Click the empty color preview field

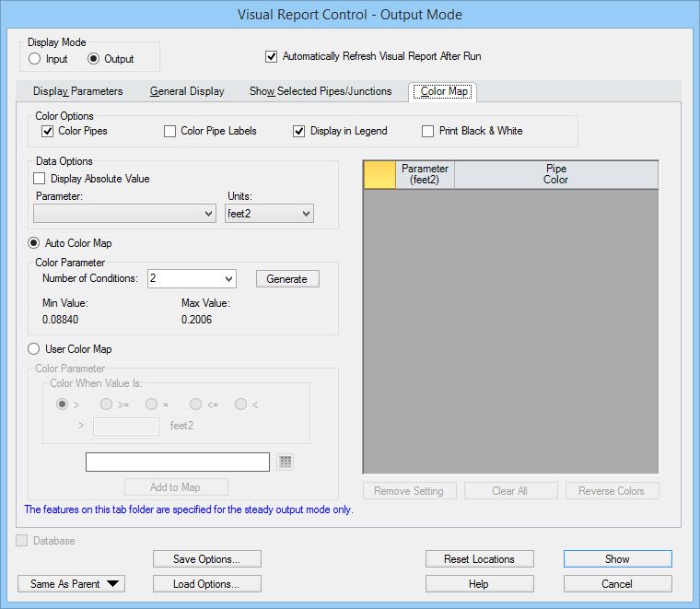click(x=178, y=462)
